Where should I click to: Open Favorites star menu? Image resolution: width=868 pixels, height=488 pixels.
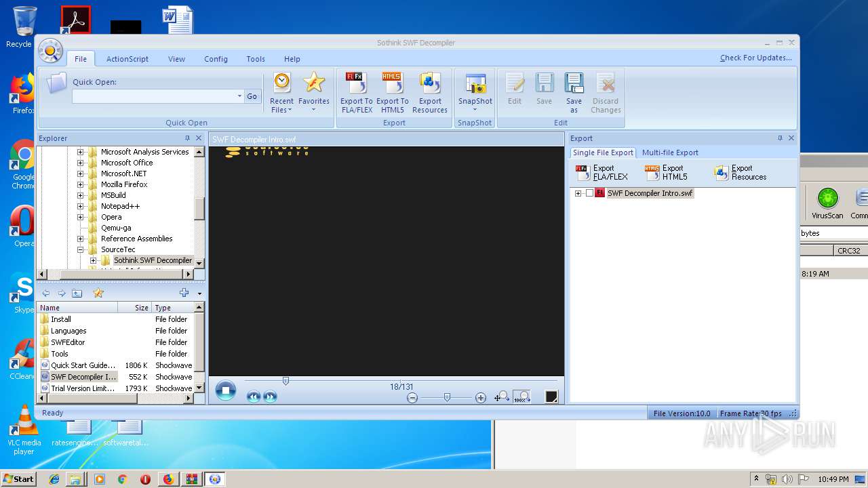[314, 93]
